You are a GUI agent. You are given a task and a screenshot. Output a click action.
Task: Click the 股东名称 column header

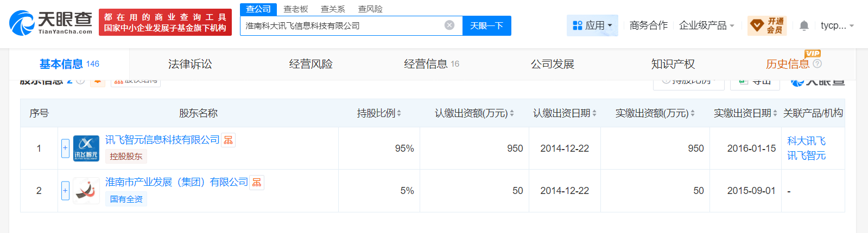[x=198, y=113]
